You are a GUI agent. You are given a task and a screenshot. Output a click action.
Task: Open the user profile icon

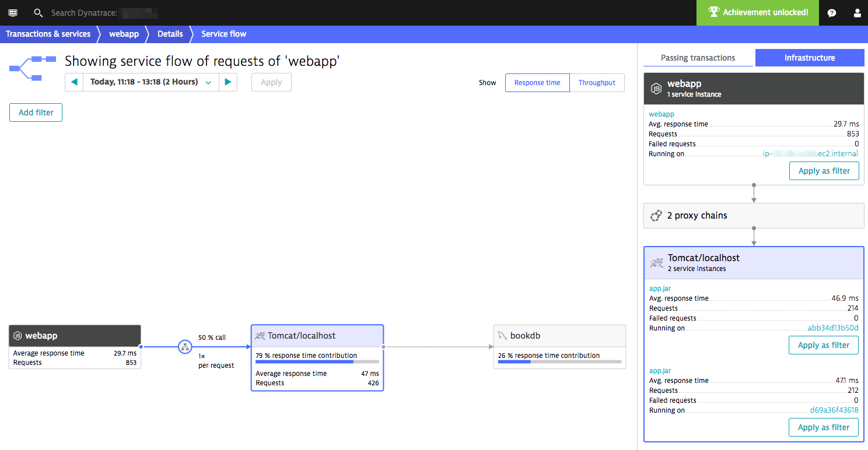click(x=857, y=13)
